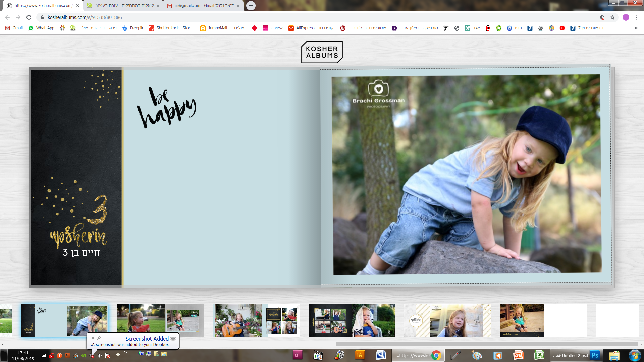Bookmark this page with the star icon
Screen dimensions: 644x362
coord(612,17)
